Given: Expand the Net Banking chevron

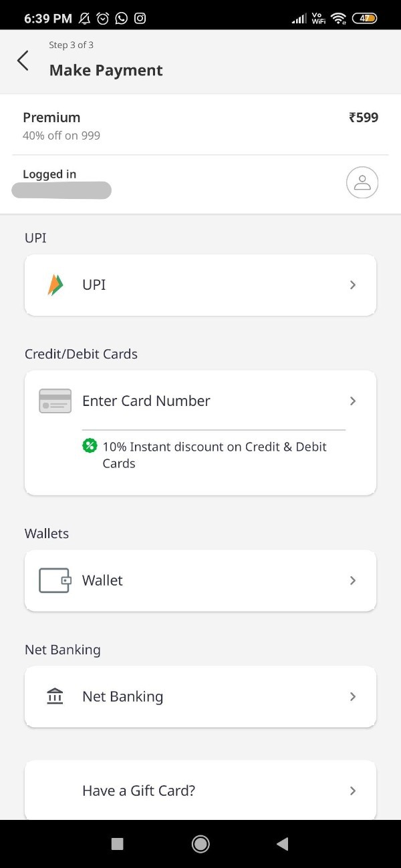Looking at the screenshot, I should point(353,696).
